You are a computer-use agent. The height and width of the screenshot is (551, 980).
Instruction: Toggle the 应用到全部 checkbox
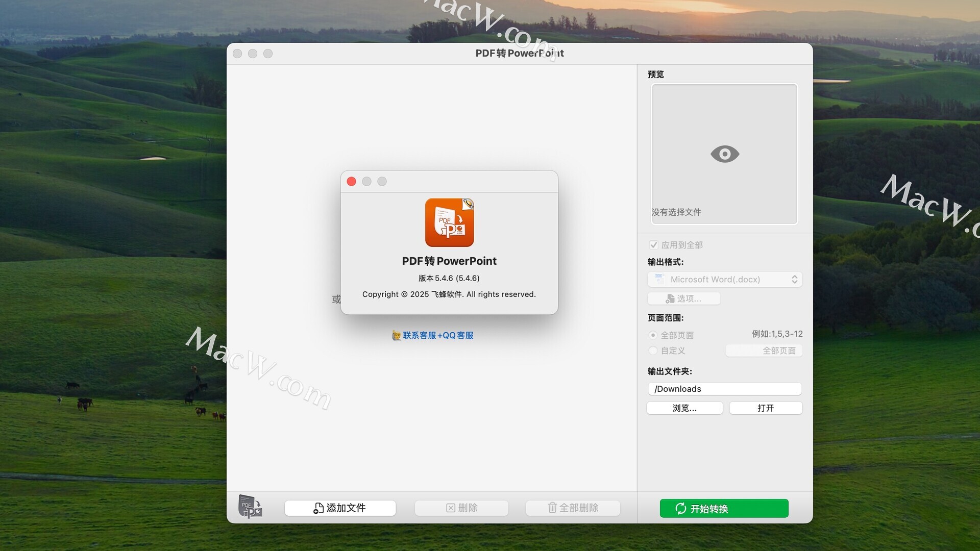653,245
